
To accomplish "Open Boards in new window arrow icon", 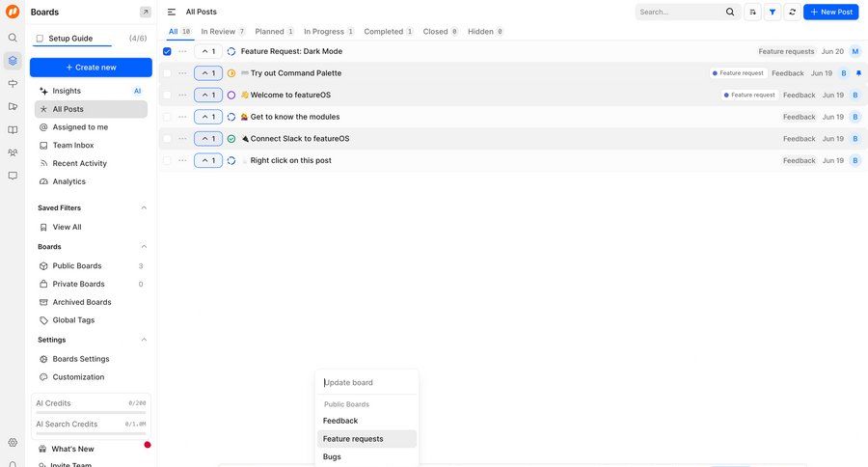I will pyautogui.click(x=145, y=12).
